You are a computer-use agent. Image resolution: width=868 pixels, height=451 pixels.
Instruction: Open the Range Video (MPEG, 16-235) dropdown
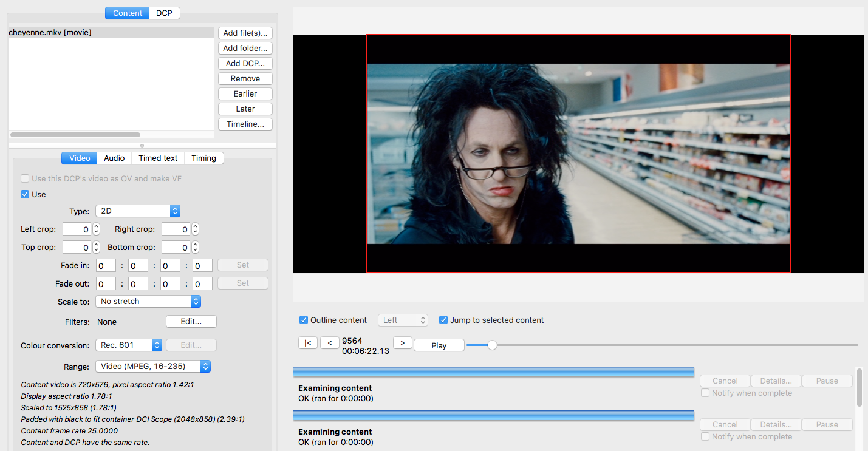(x=153, y=366)
